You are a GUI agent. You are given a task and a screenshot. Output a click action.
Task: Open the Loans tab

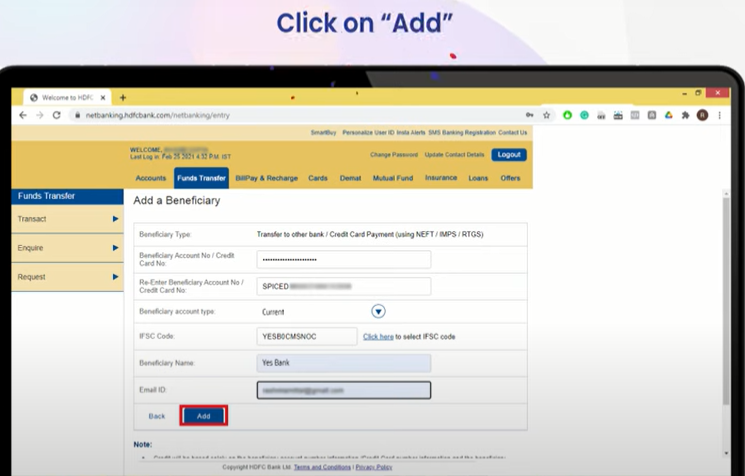click(478, 178)
